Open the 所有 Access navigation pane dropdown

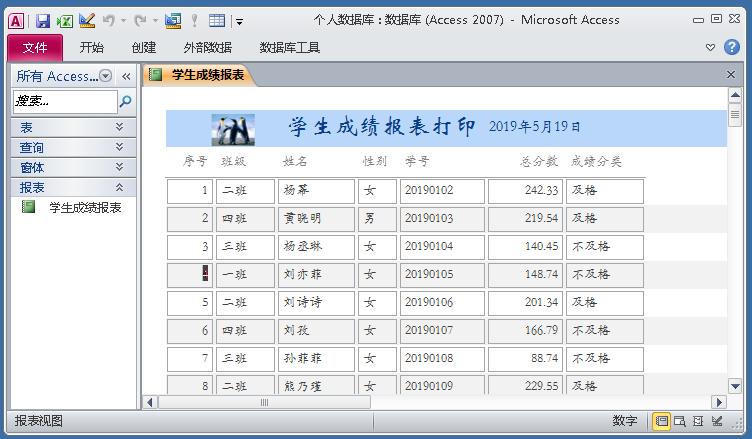click(x=106, y=76)
